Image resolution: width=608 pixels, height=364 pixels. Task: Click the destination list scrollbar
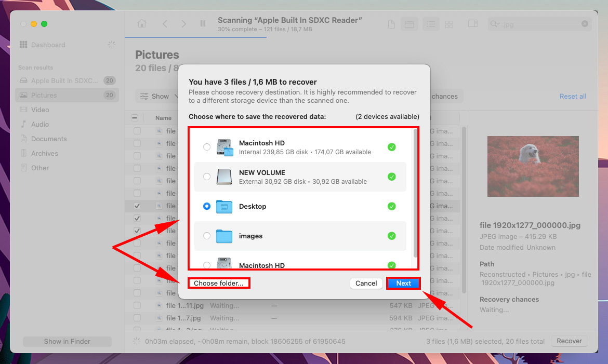415,192
